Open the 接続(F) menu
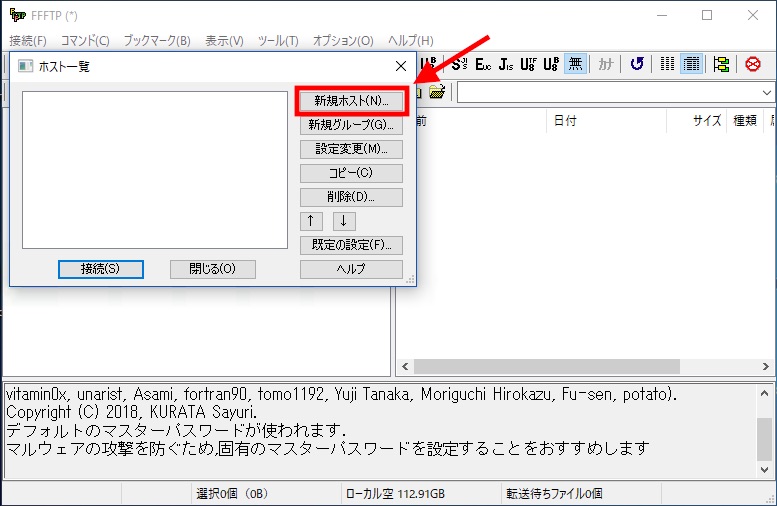Viewport: 777px width, 506px height. coord(28,41)
